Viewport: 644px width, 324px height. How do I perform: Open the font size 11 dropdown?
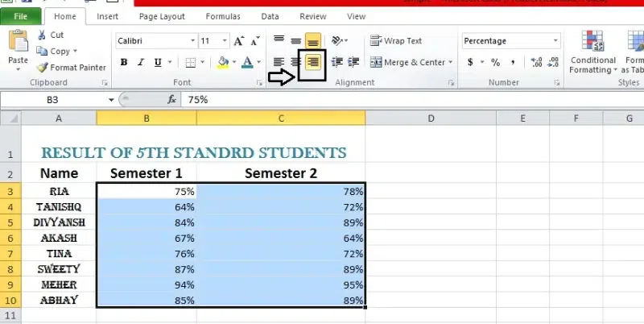point(225,41)
